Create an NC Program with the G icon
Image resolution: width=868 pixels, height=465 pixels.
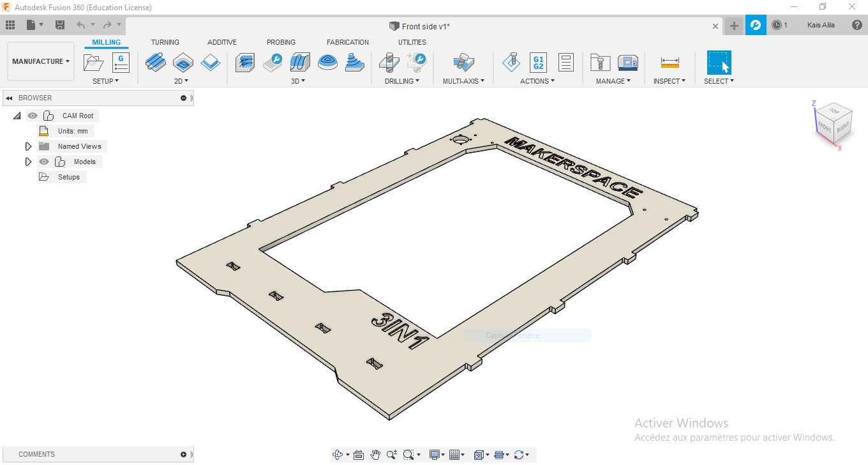click(120, 62)
